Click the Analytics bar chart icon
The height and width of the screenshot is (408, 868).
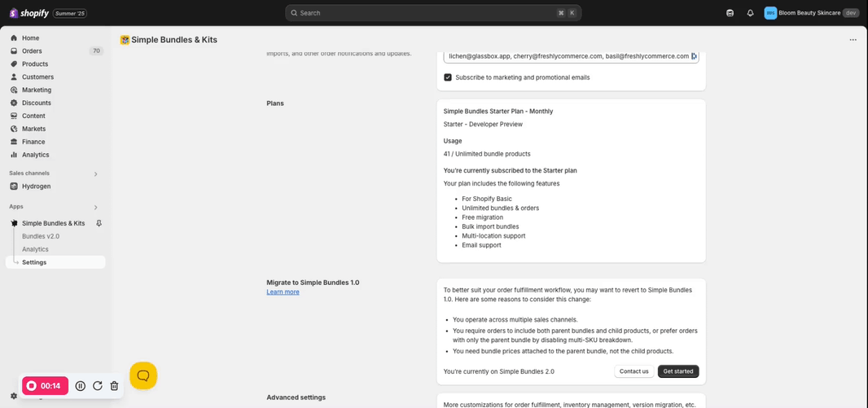click(x=14, y=155)
